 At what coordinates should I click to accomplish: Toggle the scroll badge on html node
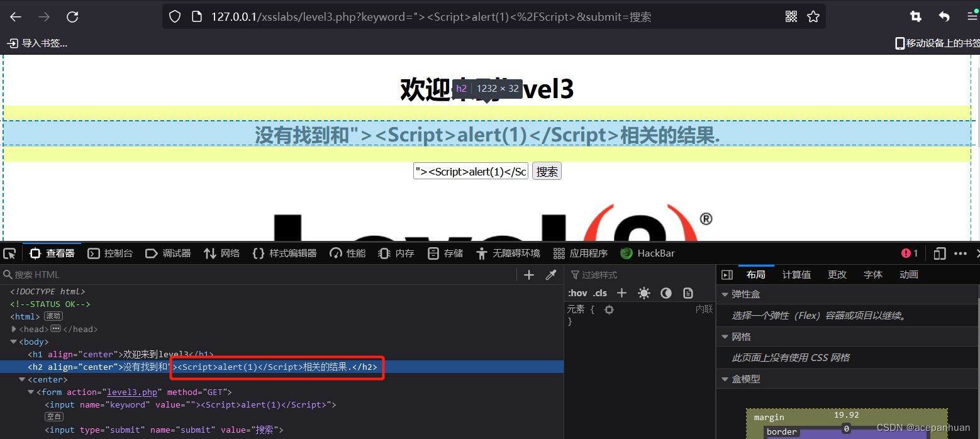tap(53, 316)
